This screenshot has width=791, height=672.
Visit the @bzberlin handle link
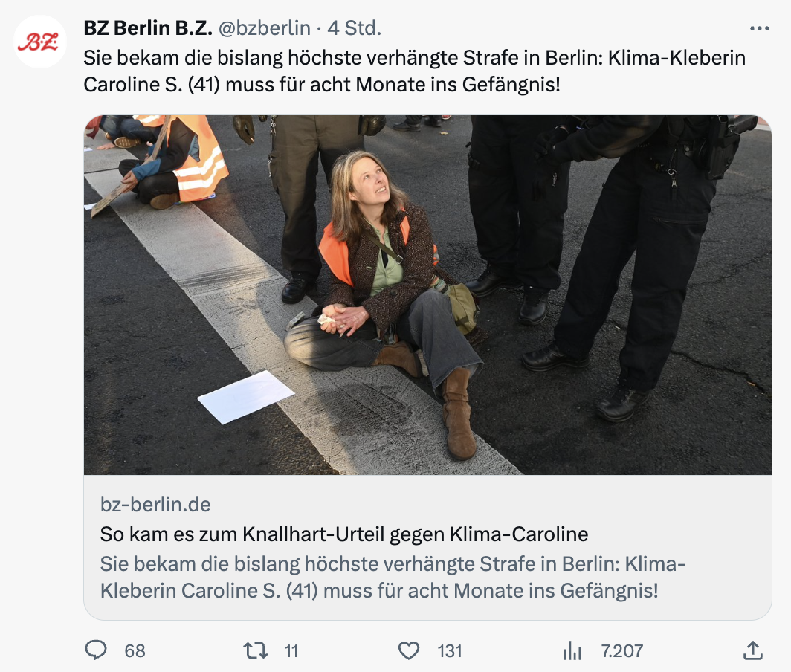tap(265, 28)
